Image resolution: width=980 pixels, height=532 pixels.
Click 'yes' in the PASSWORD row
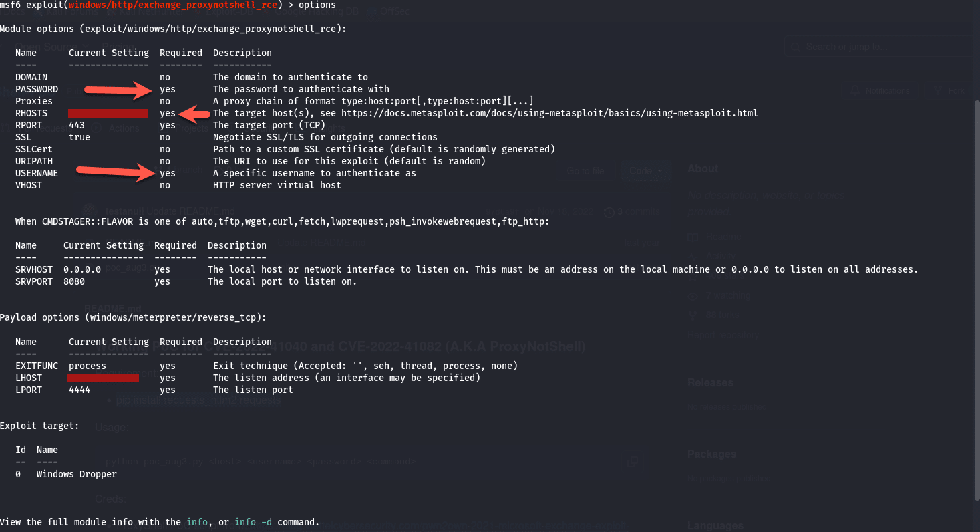pyautogui.click(x=168, y=90)
